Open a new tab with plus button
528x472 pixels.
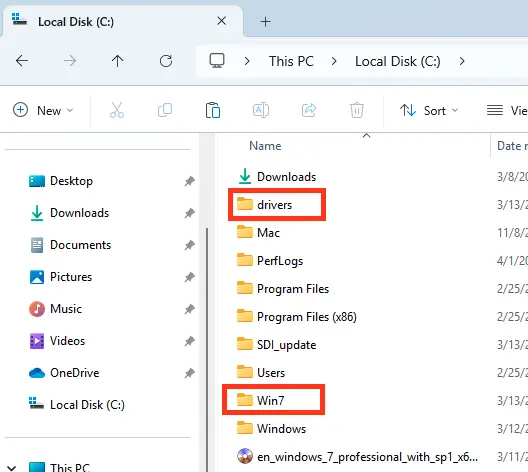point(265,22)
